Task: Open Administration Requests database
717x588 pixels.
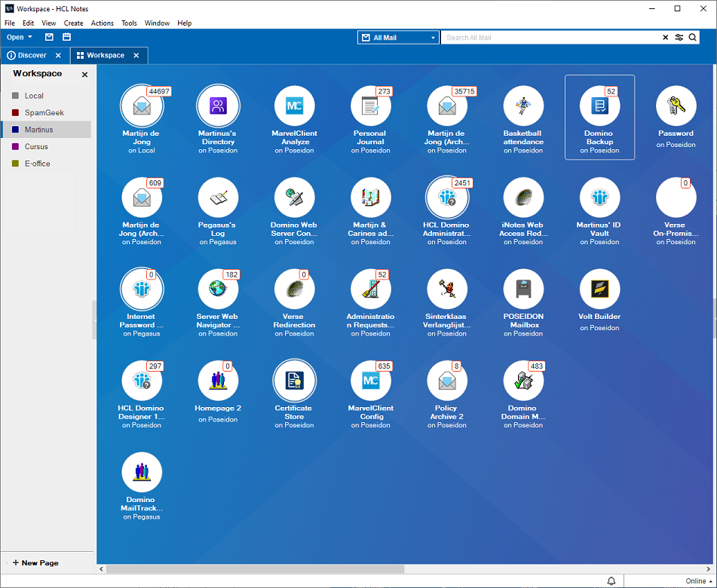Action: tap(371, 289)
